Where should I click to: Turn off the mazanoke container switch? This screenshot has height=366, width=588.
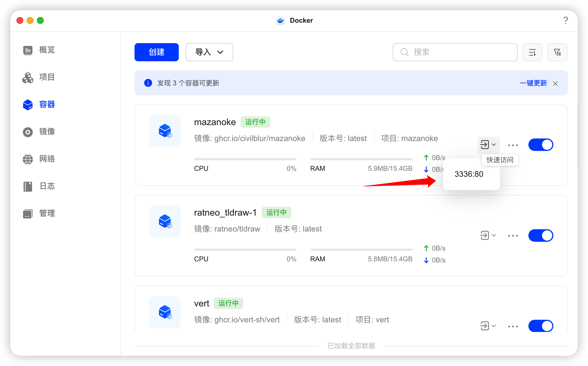coord(541,145)
